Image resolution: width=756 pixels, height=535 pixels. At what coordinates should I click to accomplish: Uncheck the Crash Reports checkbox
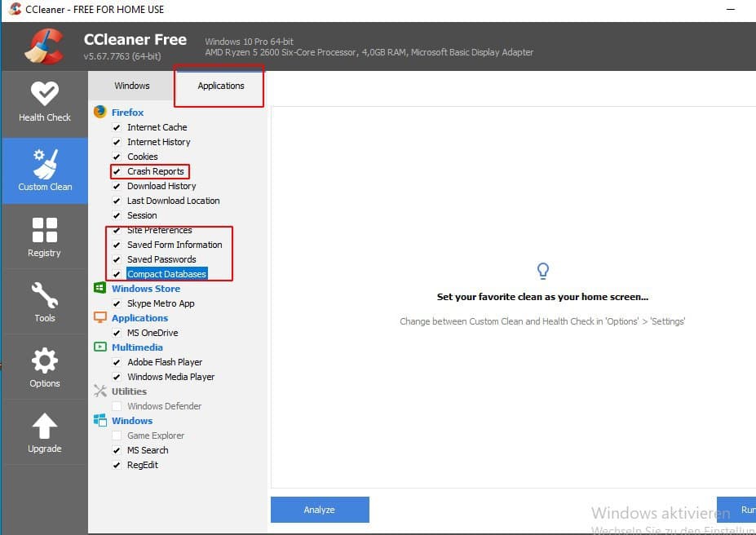coord(117,171)
